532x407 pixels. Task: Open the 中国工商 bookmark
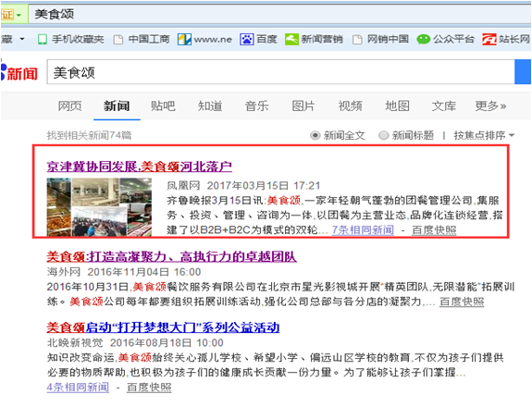pos(142,40)
